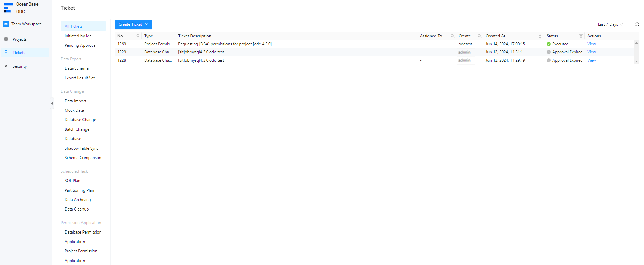644x265 pixels.
Task: Click table scrollbar down arrow
Action: click(636, 61)
